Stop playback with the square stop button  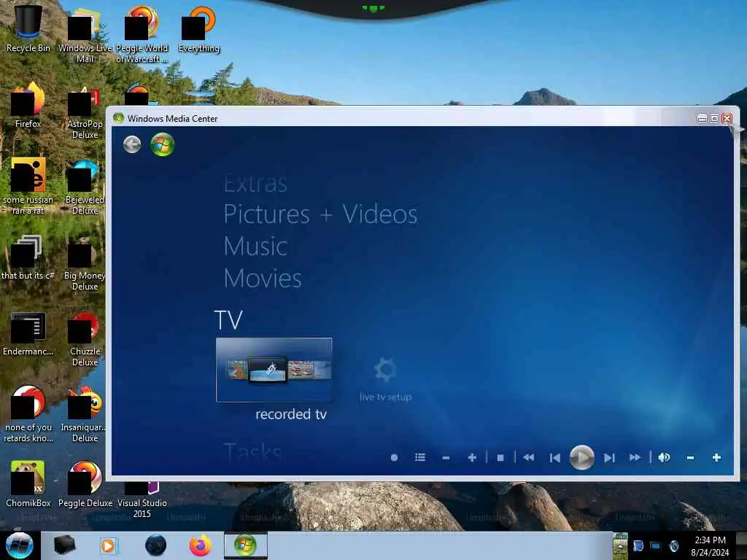click(500, 458)
